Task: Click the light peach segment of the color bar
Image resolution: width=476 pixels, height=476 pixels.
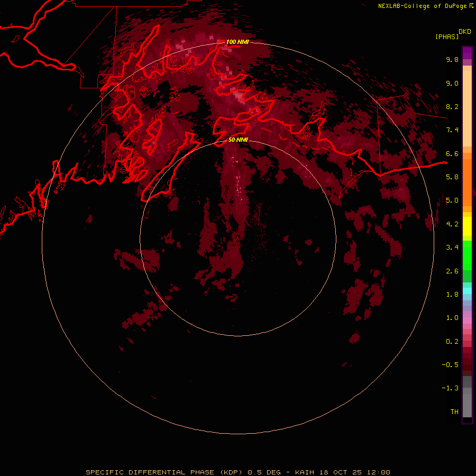Action: pyautogui.click(x=467, y=108)
